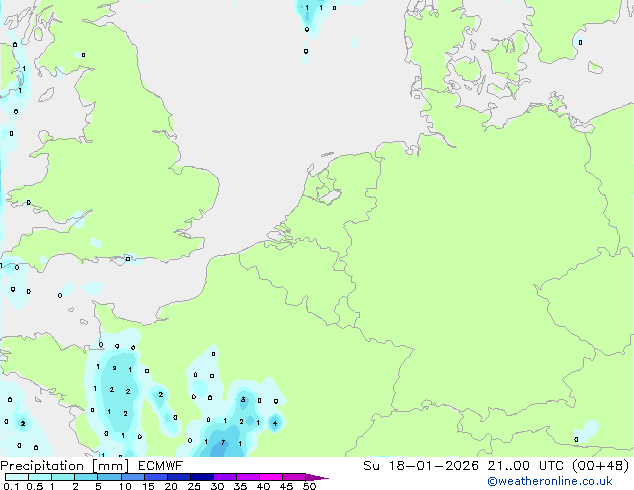Click the '4' precipitation value on the map

(x=275, y=424)
